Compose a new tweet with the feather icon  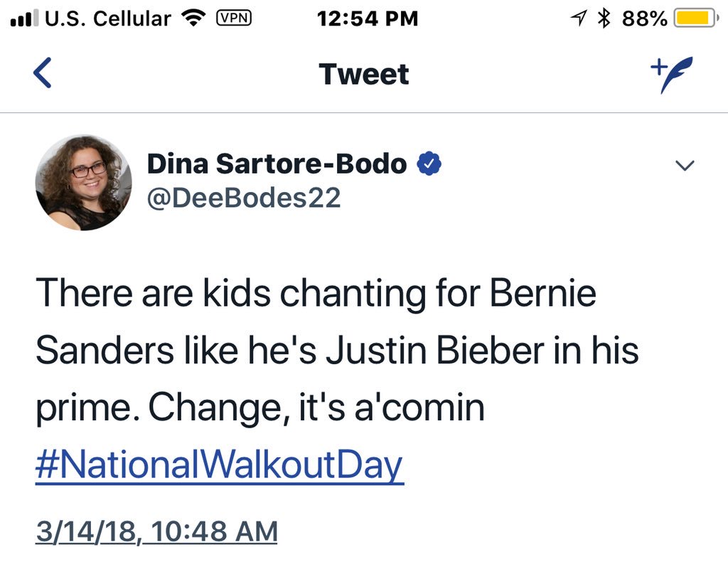point(671,75)
